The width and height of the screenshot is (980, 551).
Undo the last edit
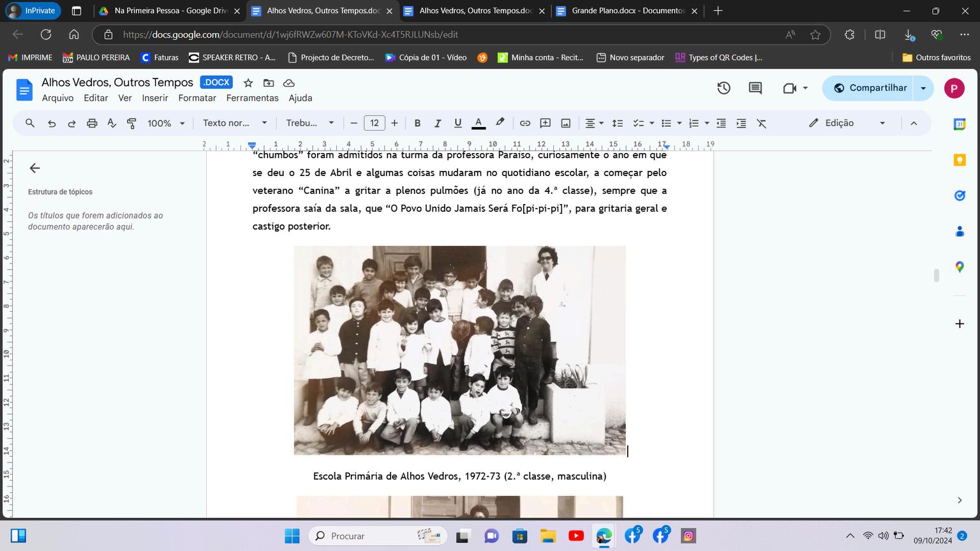pos(52,123)
